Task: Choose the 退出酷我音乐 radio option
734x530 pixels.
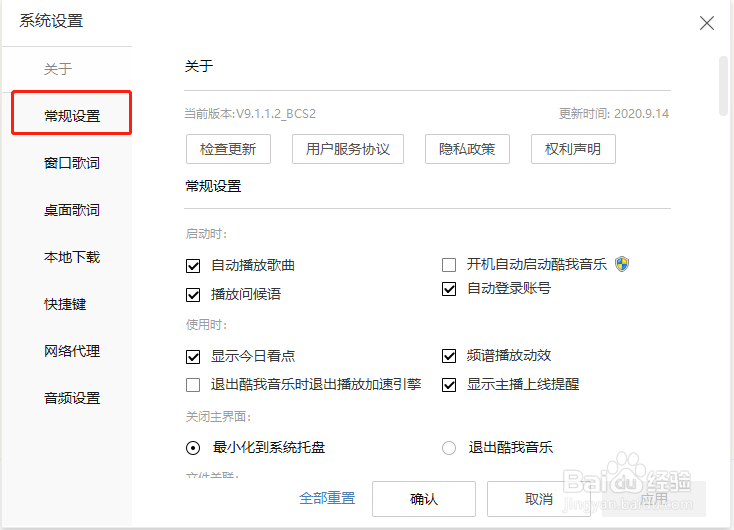Action: (x=449, y=448)
